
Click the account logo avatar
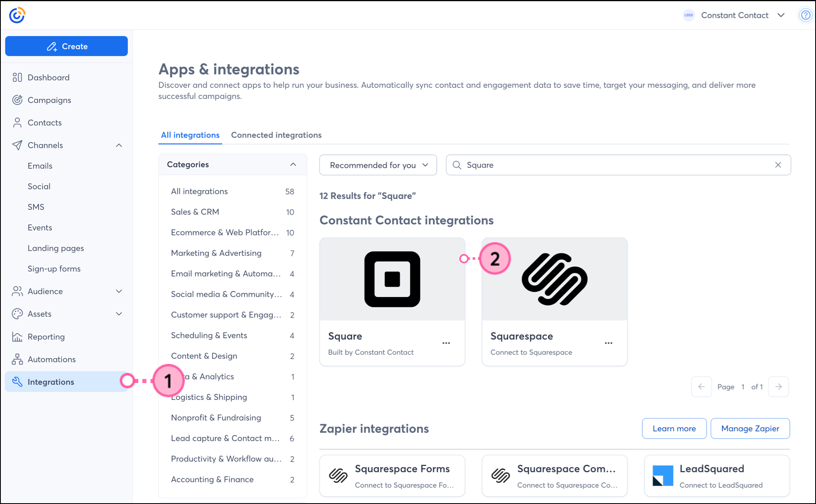point(689,15)
